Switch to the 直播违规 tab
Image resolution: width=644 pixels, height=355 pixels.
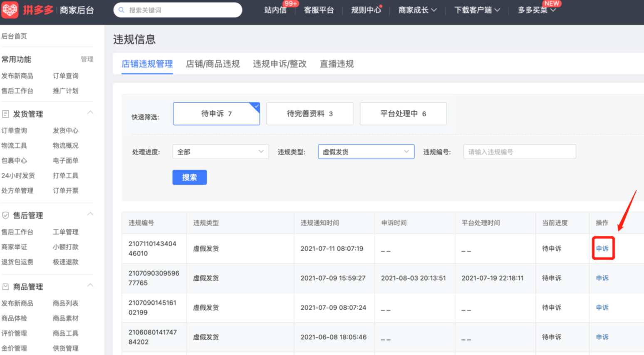coord(336,64)
